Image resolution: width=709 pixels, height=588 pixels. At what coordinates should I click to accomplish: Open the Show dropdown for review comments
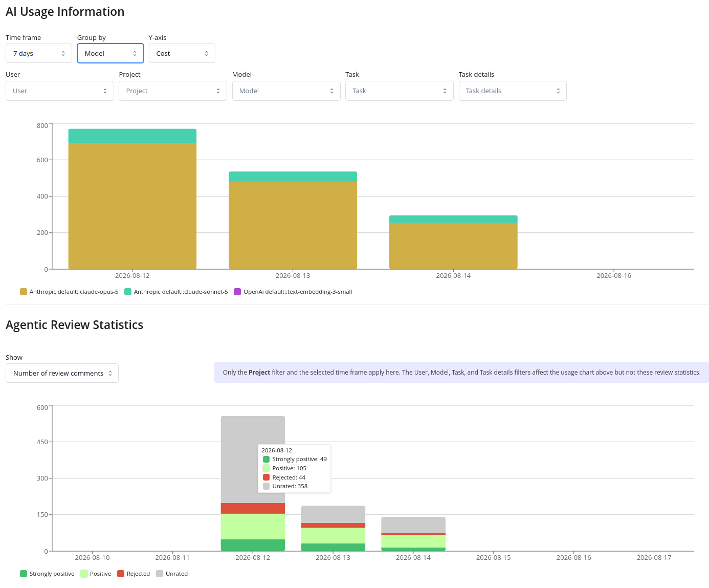(62, 373)
